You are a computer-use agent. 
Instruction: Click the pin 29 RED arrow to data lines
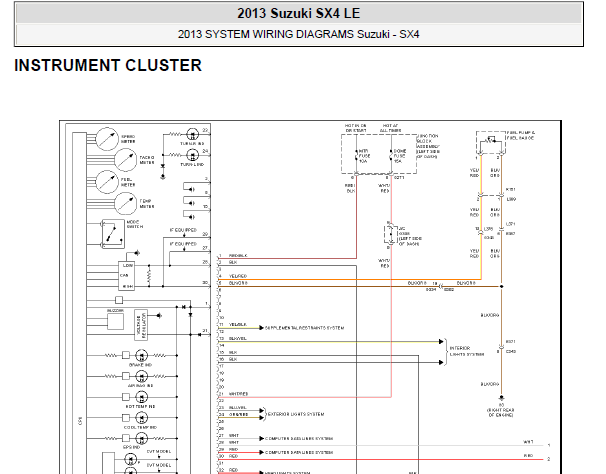tap(262, 452)
